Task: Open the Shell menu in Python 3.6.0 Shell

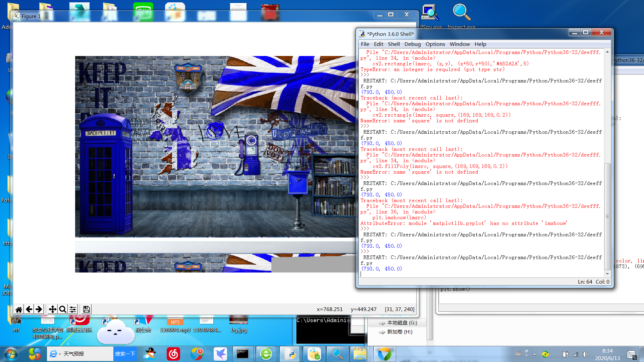Action: pyautogui.click(x=393, y=44)
